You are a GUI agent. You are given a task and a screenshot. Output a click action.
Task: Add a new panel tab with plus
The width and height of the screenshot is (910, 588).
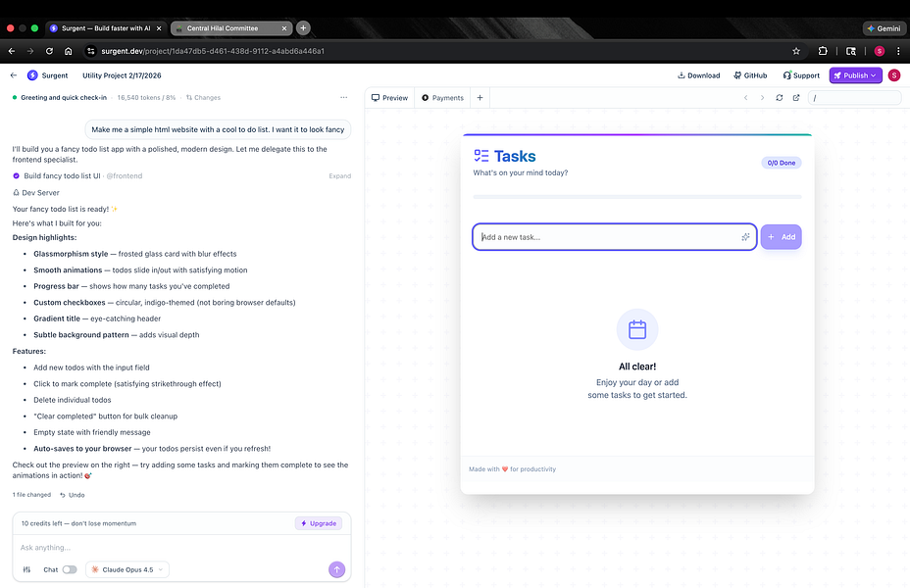click(x=480, y=97)
